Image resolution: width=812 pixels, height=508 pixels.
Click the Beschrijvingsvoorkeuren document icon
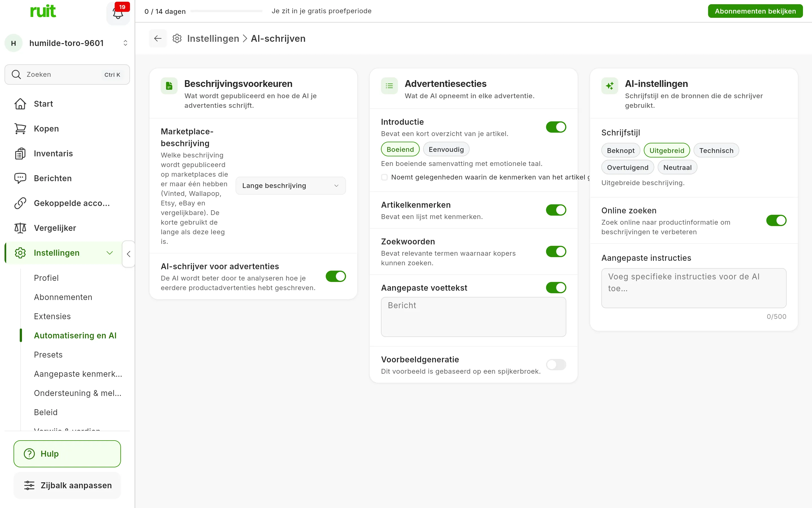169,86
